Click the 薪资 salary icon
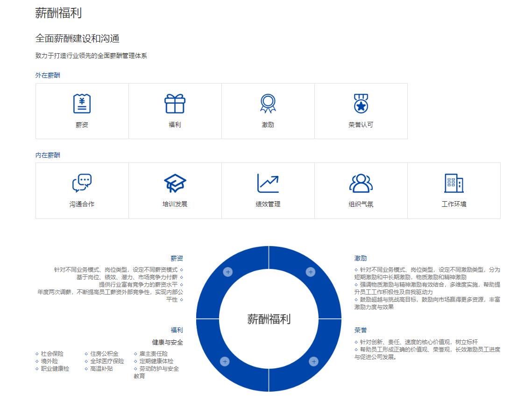532x401 pixels. coord(81,103)
